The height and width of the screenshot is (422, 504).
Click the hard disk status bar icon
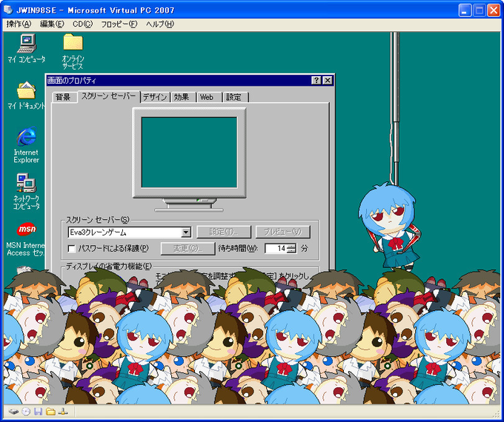point(13,412)
